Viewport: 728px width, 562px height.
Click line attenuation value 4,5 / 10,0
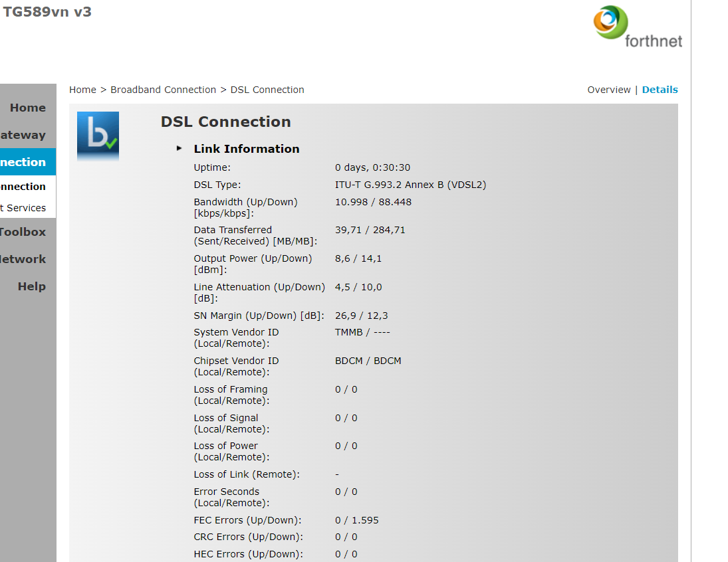(358, 287)
